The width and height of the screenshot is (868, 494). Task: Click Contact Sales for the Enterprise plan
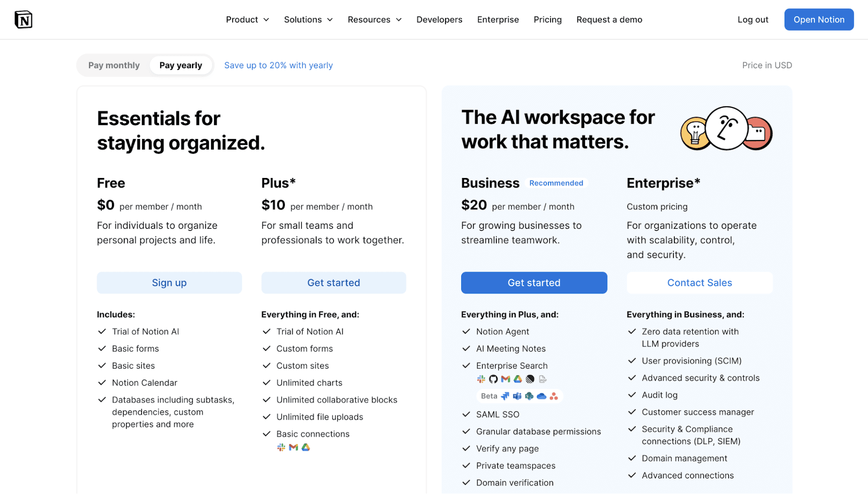click(x=700, y=283)
